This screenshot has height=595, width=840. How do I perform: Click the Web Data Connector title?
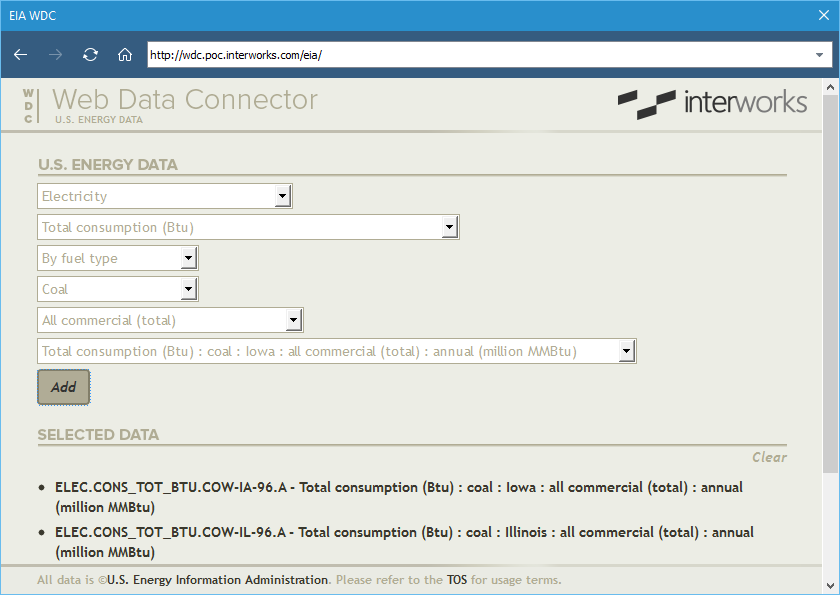coord(185,100)
